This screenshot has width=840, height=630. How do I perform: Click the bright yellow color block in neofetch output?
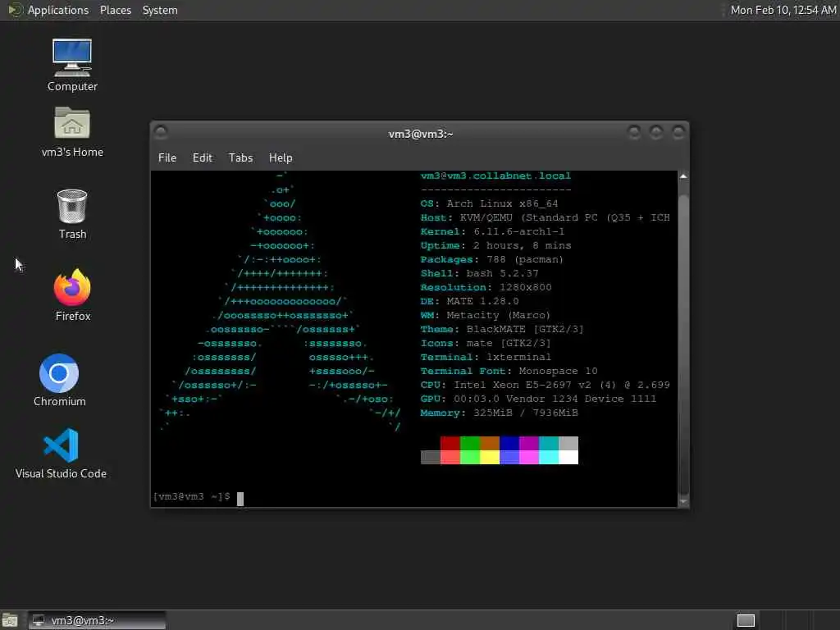click(490, 457)
